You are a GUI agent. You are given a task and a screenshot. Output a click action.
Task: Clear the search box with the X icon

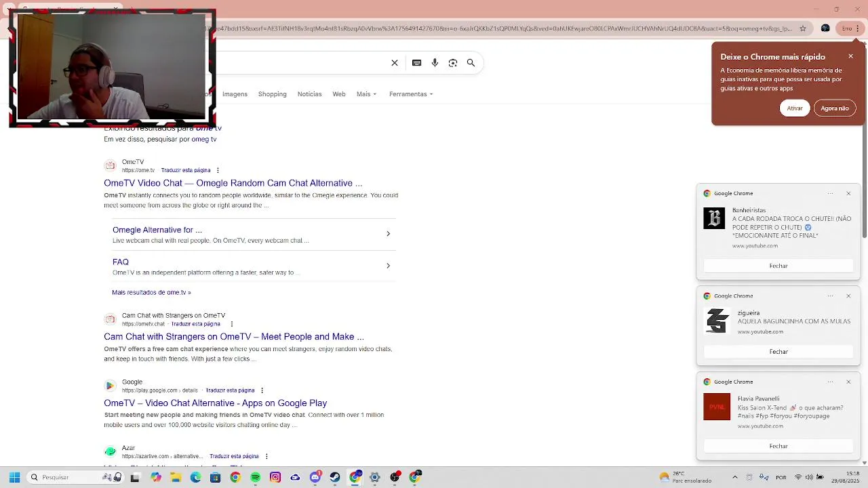tap(395, 63)
